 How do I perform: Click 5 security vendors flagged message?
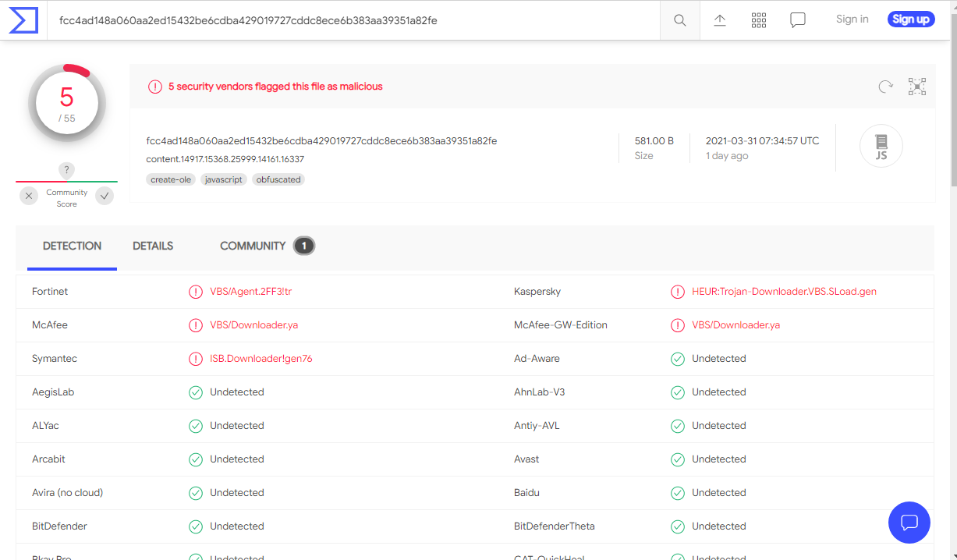[x=275, y=87]
